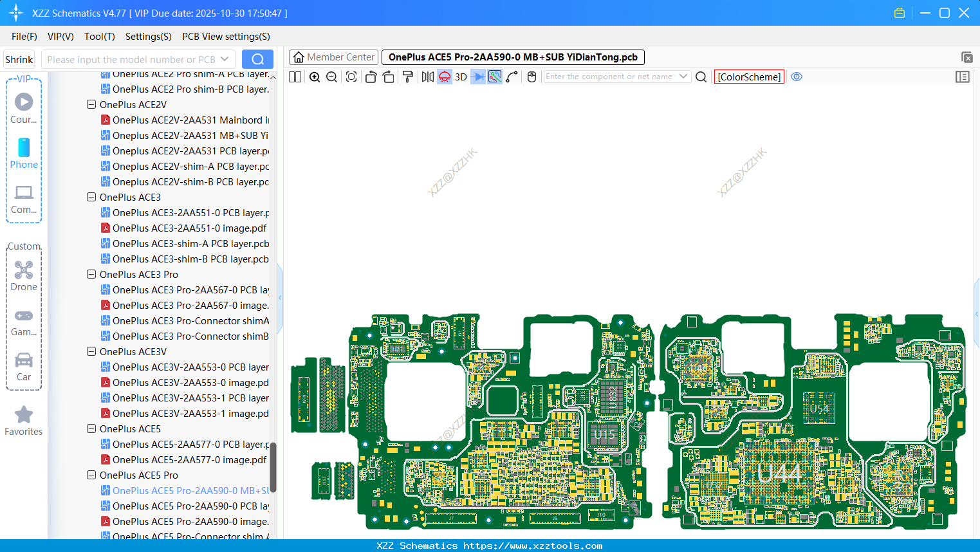The image size is (980, 552).
Task: Open PCB View settings menu
Action: pyautogui.click(x=226, y=37)
